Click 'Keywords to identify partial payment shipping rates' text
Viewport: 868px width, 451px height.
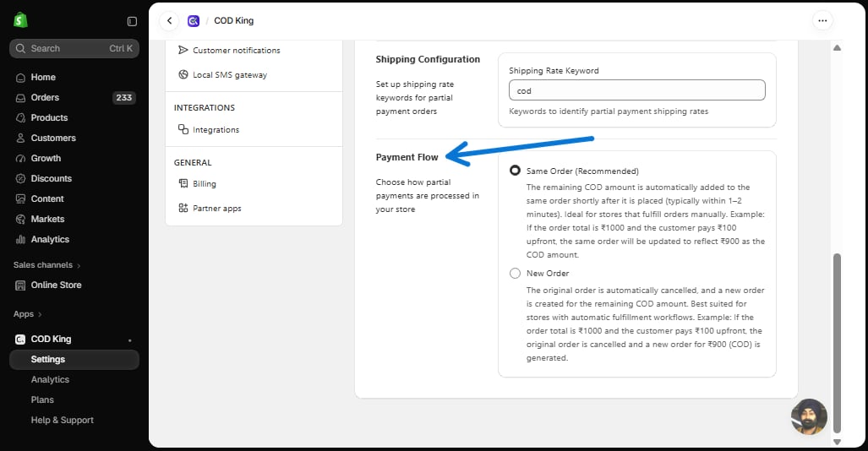click(609, 111)
